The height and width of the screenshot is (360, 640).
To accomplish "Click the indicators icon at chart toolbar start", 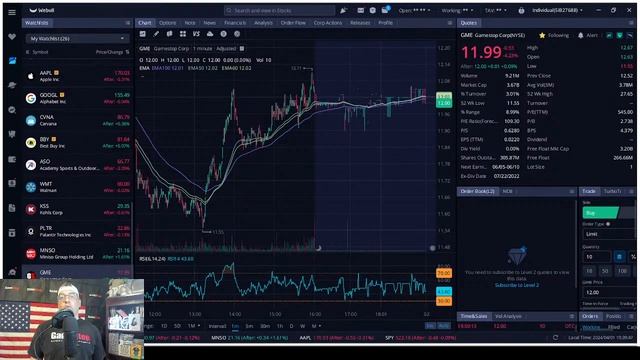I will (142, 34).
